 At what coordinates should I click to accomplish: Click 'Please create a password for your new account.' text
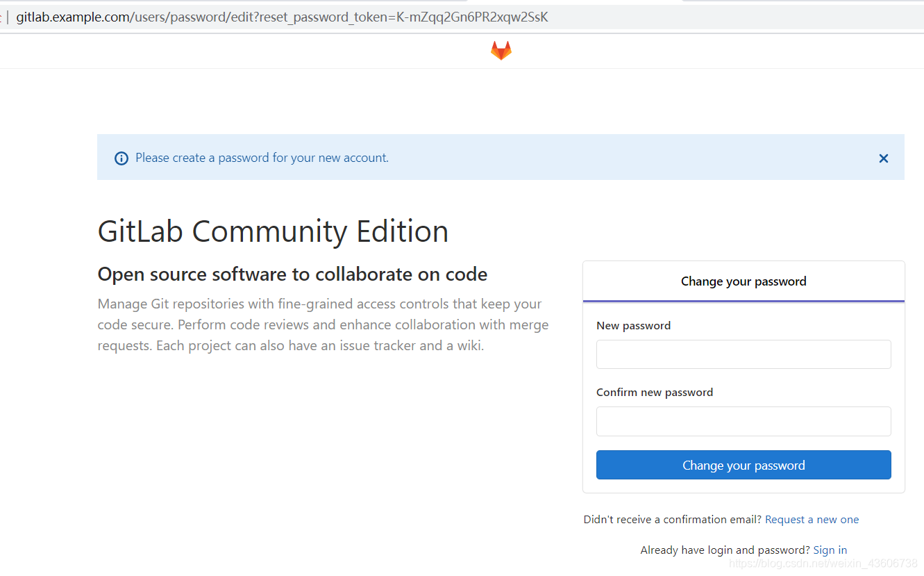click(x=262, y=158)
